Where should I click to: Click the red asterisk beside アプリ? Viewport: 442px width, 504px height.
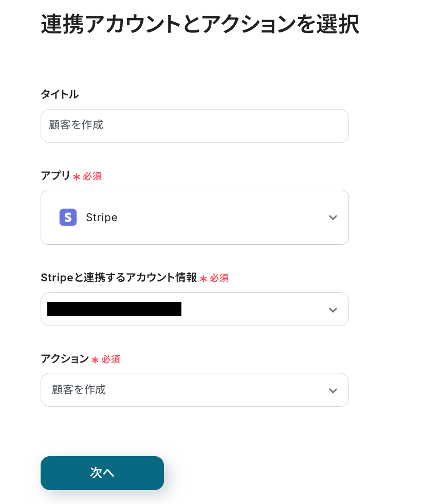click(77, 177)
